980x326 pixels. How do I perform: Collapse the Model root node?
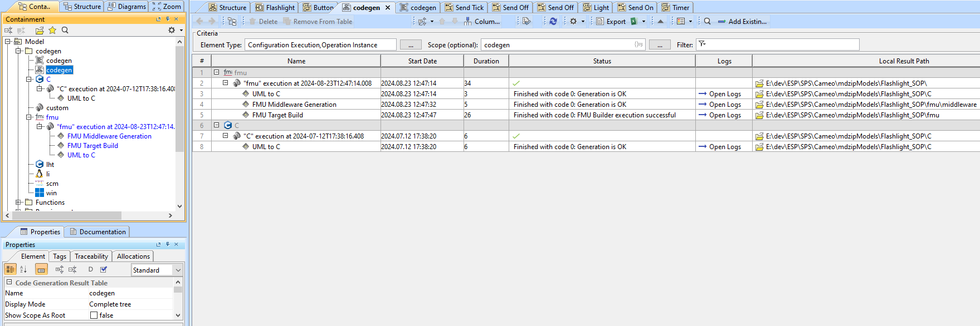(8, 41)
